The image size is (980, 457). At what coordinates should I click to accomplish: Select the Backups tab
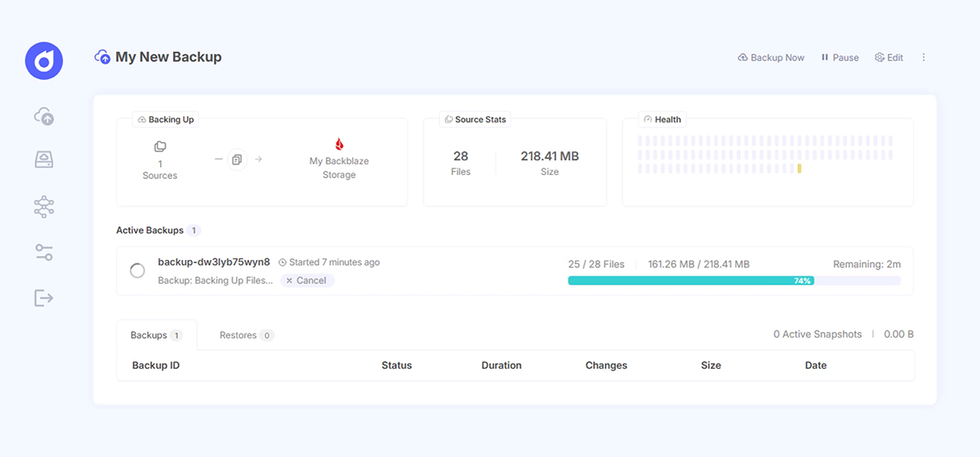click(x=156, y=335)
